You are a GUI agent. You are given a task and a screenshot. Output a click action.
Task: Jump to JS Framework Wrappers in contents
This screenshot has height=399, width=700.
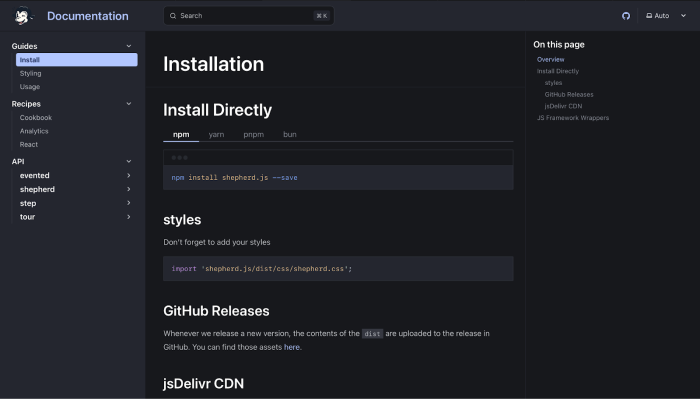click(x=573, y=117)
